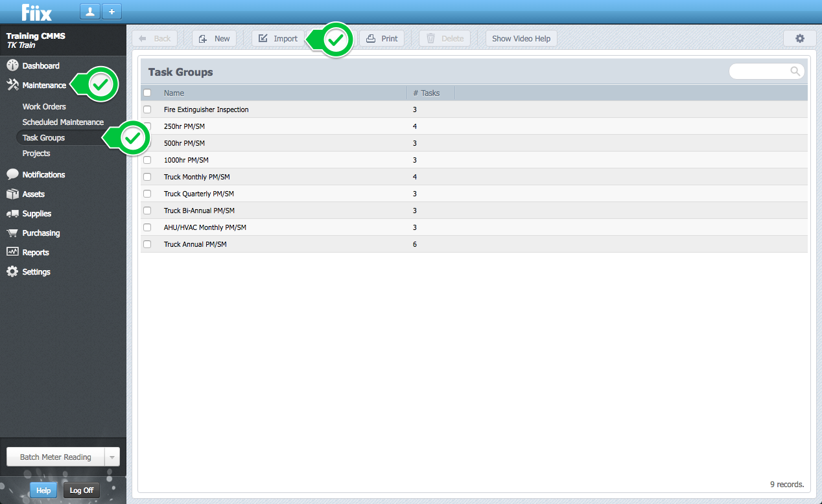Viewport: 822px width, 504px height.
Task: Click task count 6 for Truck Annual
Action: (x=415, y=244)
